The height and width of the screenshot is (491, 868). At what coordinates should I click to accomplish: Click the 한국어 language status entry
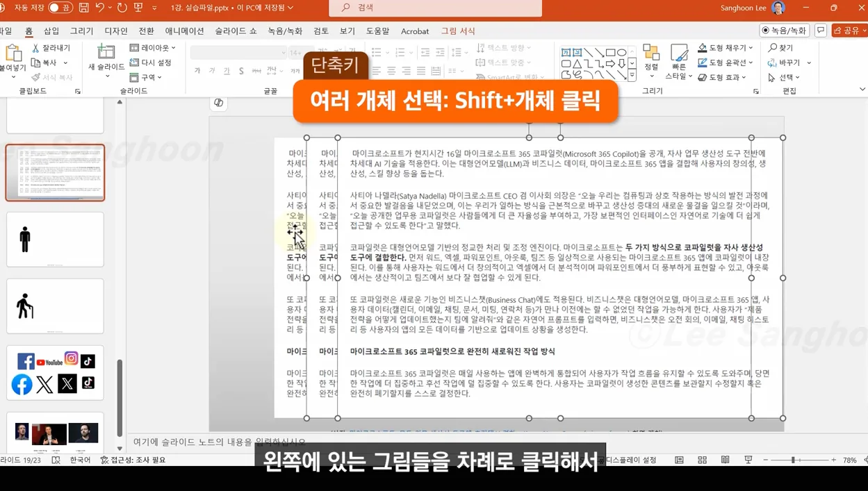click(80, 460)
